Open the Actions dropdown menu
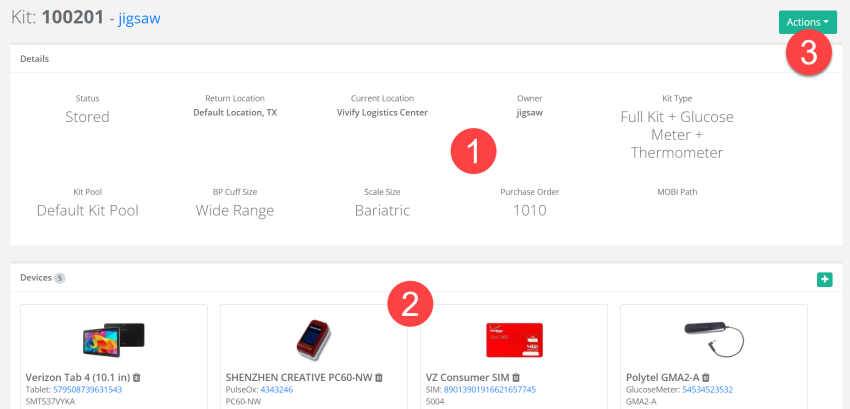 click(807, 21)
